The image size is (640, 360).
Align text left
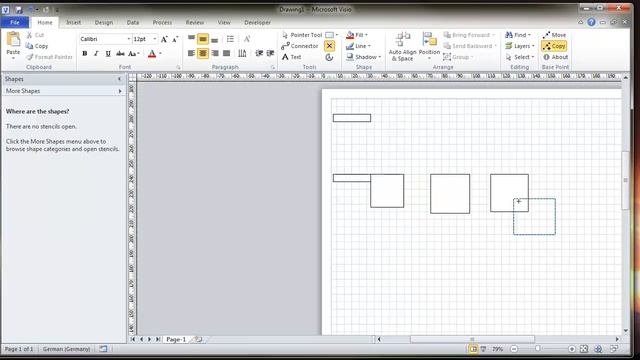tap(191, 53)
